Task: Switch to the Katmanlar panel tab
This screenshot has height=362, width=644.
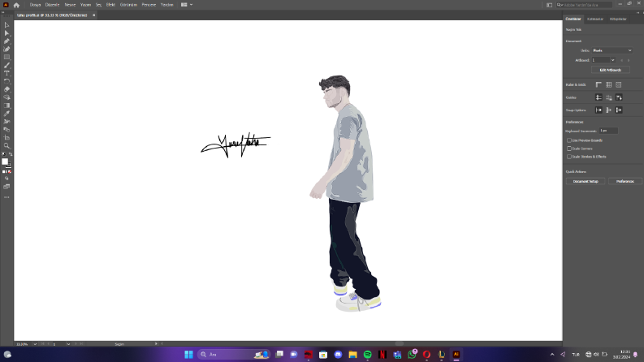Action: point(595,19)
